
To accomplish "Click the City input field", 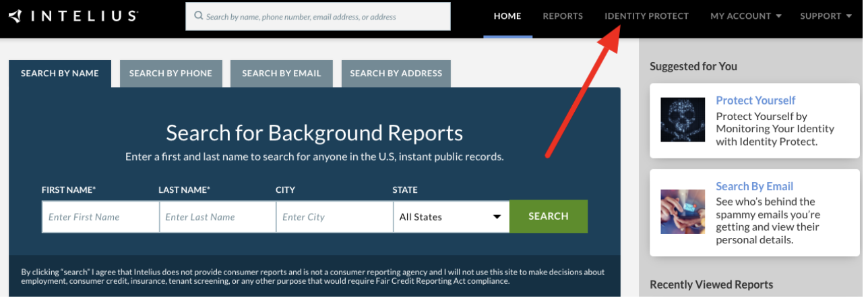I will (x=334, y=217).
